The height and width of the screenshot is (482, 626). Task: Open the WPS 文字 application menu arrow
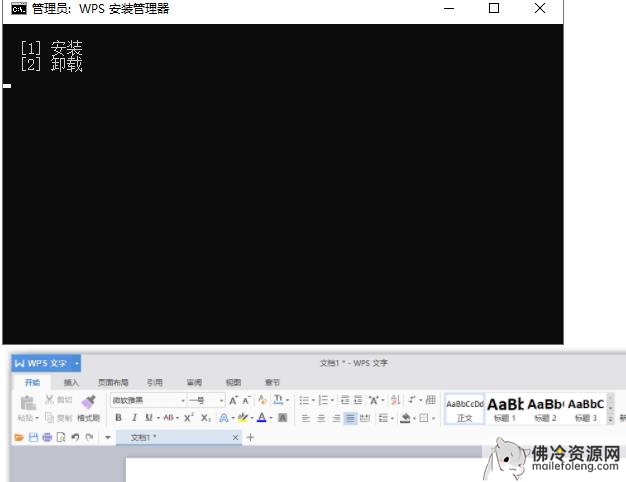pyautogui.click(x=77, y=363)
